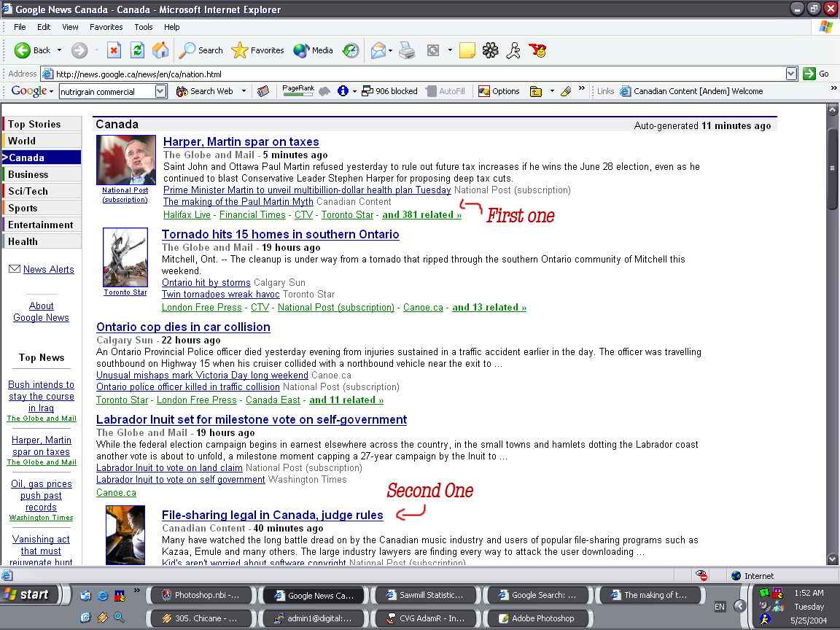This screenshot has width=840, height=630.
Task: Open the Back history dropdown arrow
Action: pos(60,50)
